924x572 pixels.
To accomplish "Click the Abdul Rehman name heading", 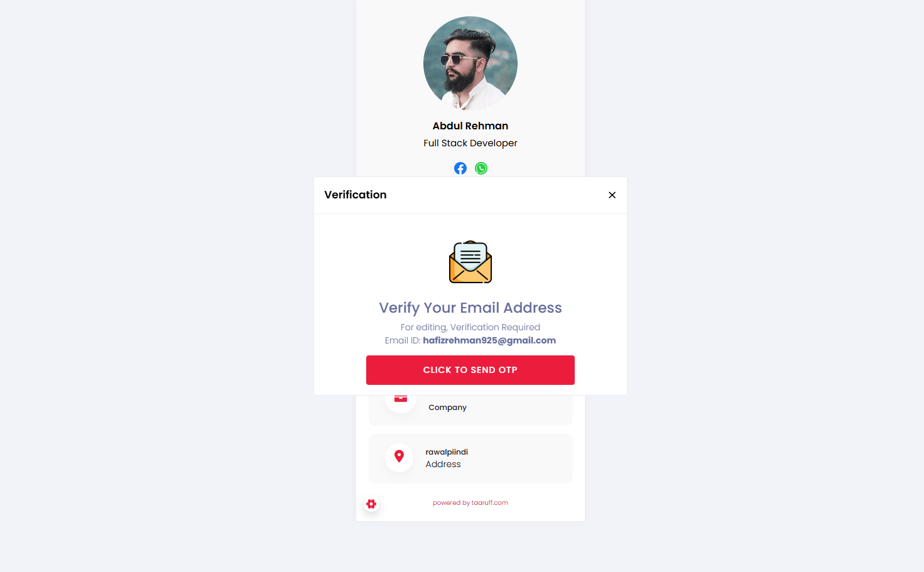I will (x=470, y=126).
